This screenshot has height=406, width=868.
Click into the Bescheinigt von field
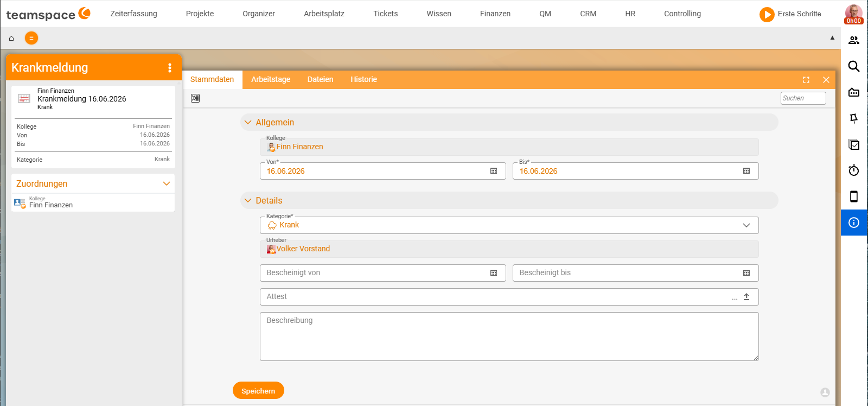382,273
